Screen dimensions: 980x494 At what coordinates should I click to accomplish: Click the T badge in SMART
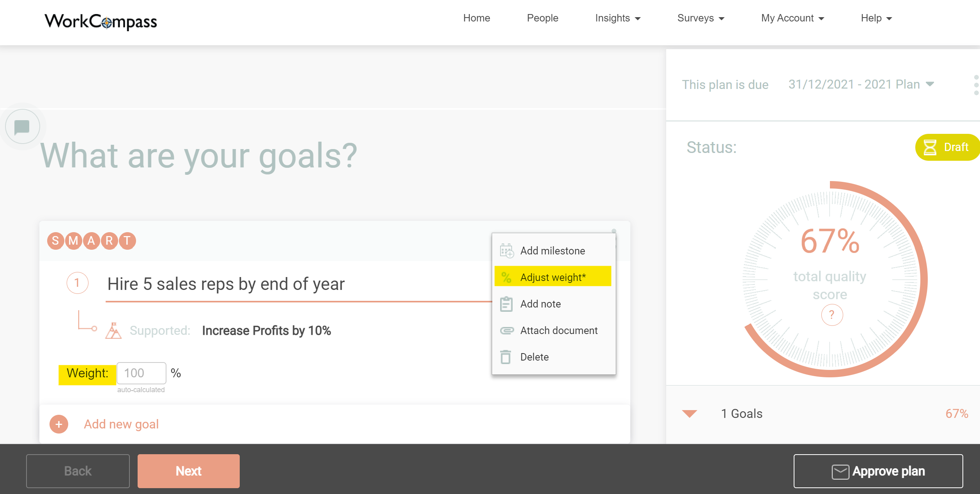click(x=127, y=241)
